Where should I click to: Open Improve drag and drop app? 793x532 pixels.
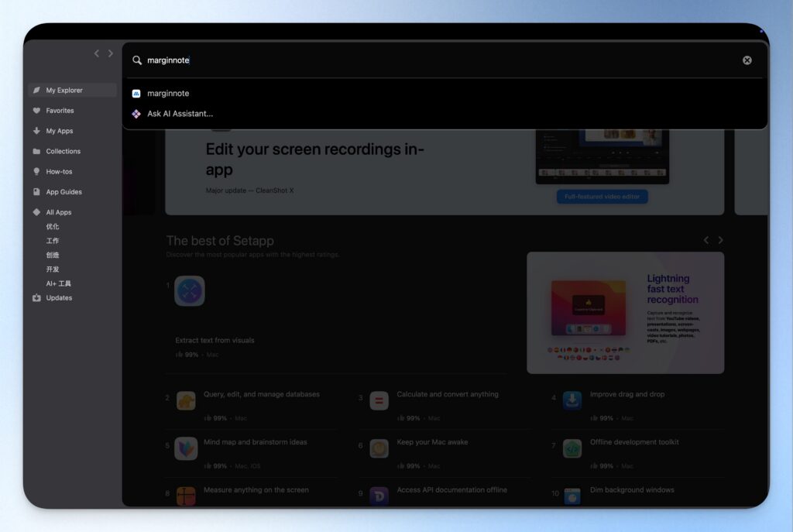pos(627,394)
